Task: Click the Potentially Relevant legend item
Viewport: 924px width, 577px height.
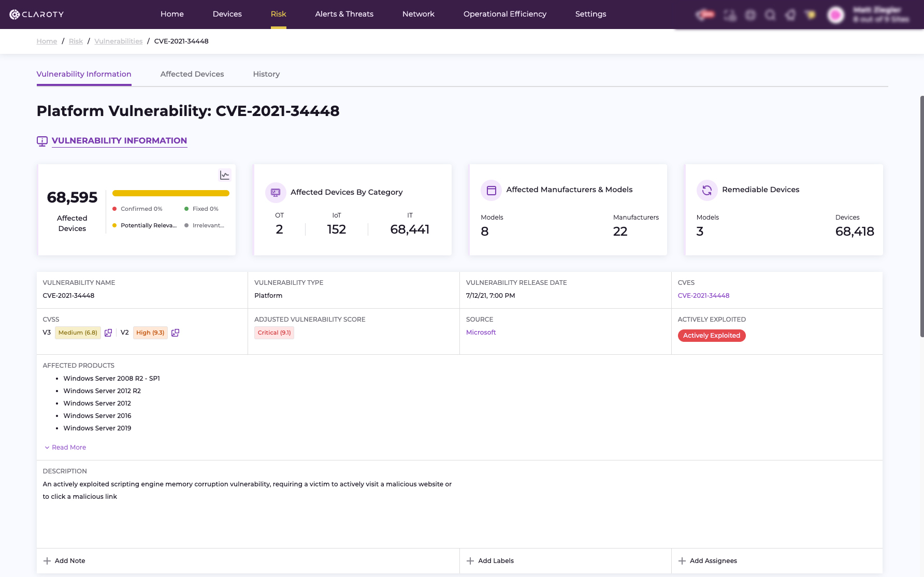Action: (x=145, y=225)
